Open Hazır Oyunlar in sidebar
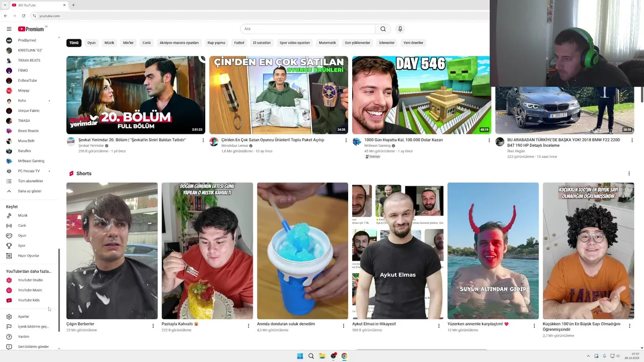 [30, 255]
